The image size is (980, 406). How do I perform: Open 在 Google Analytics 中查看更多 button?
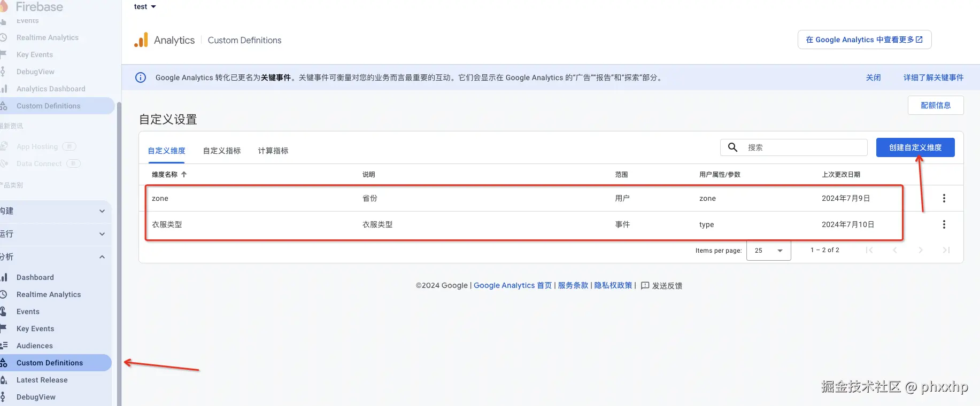click(x=865, y=40)
